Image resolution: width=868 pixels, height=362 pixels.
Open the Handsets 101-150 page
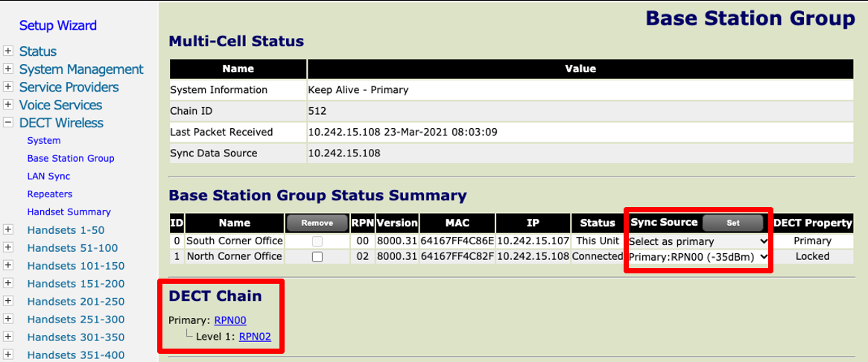point(76,266)
